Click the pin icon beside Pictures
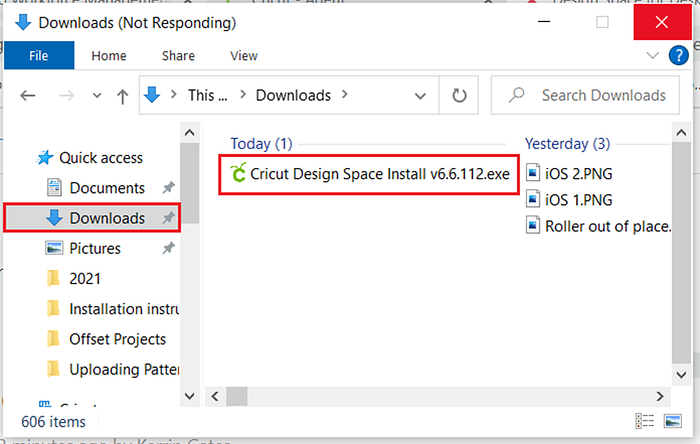 [168, 248]
